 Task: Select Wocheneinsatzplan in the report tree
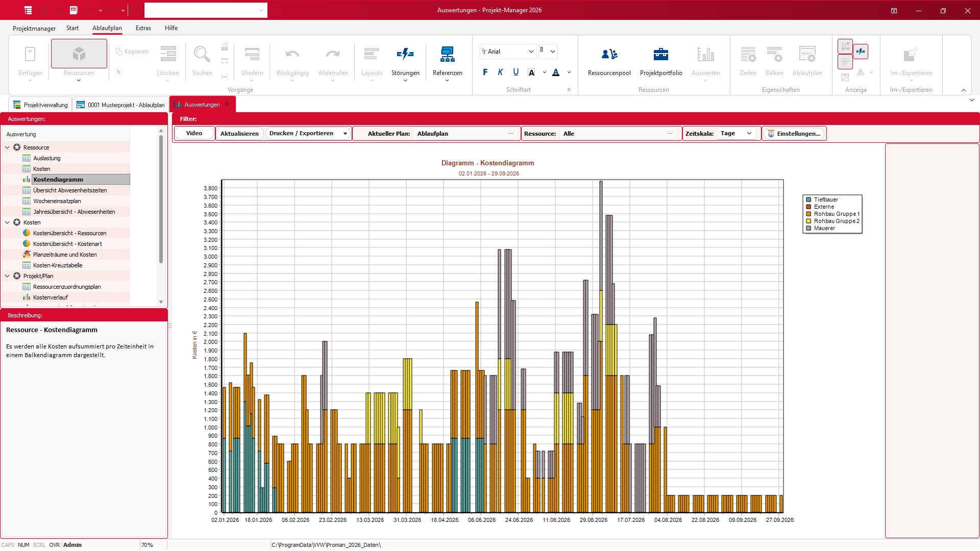[57, 201]
